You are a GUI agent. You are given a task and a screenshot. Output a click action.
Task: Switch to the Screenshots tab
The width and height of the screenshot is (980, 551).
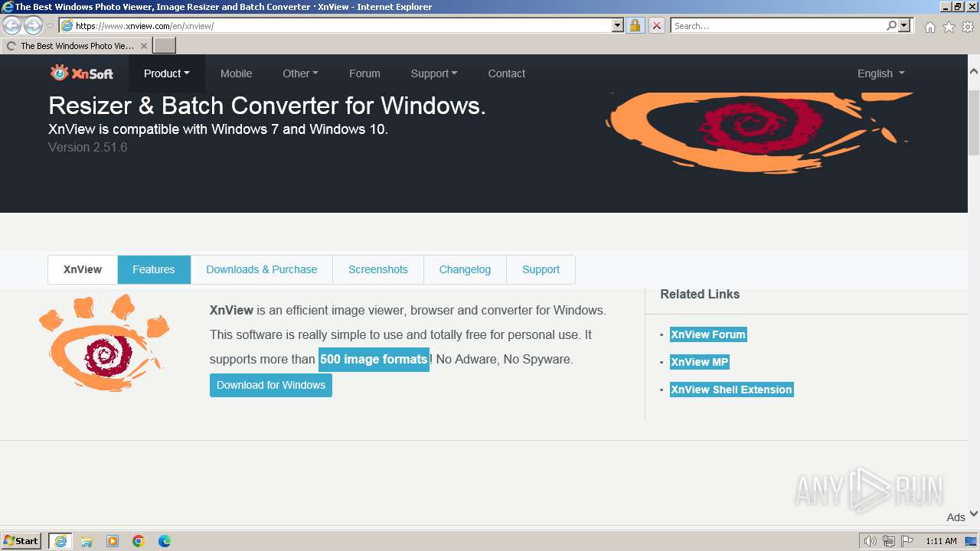(x=378, y=269)
